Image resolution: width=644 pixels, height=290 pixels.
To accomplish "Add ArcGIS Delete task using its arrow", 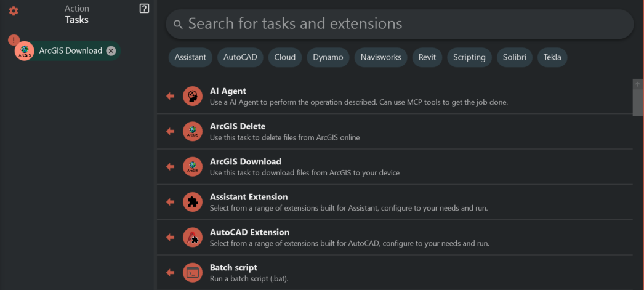I will (170, 131).
